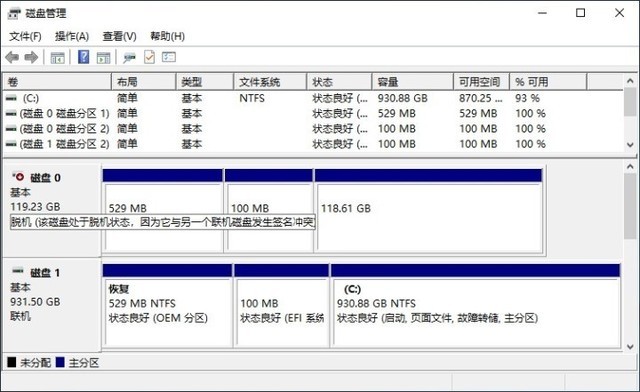The image size is (640, 392).
Task: Click the checkmark properties toolbar icon
Action: coord(149,57)
